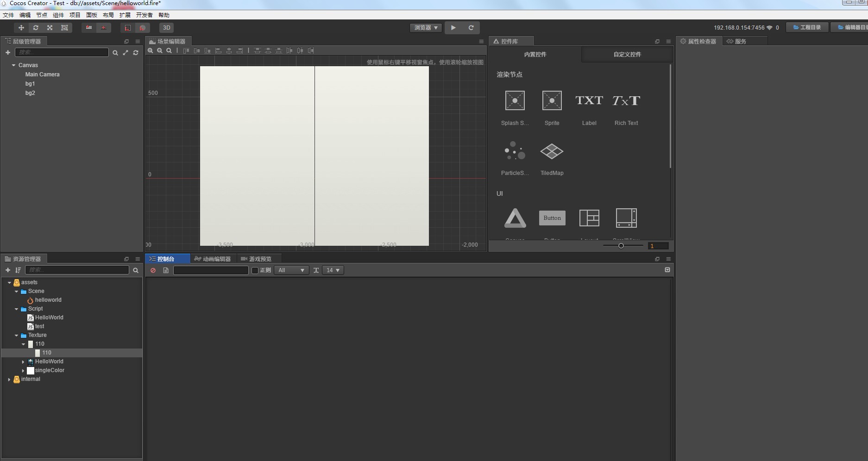The image size is (868, 461).
Task: Reset scene editor zoom
Action: pyautogui.click(x=169, y=50)
